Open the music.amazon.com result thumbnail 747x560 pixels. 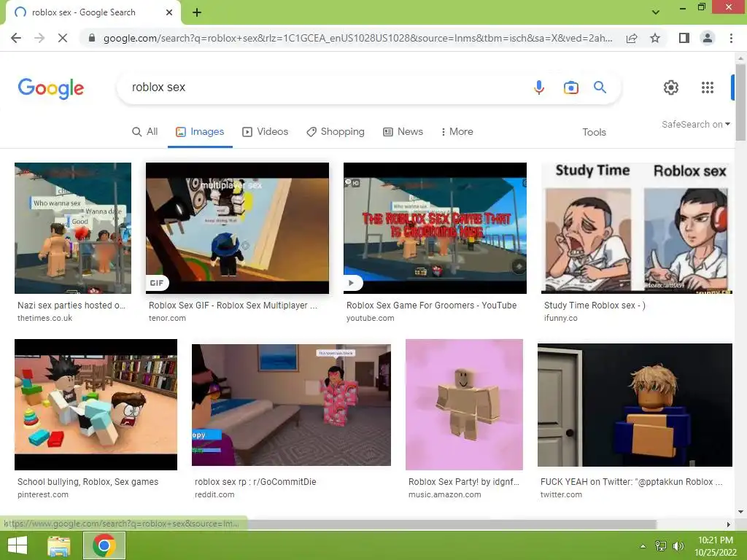[x=464, y=405]
